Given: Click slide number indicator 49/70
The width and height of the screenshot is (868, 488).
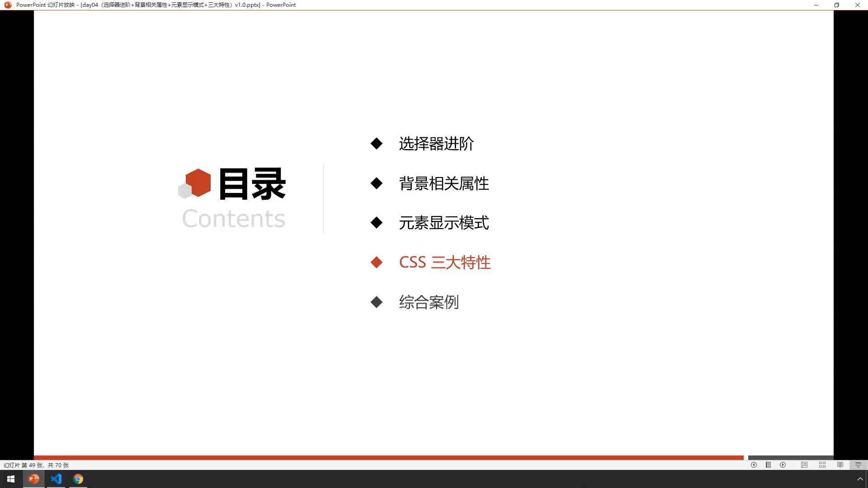Looking at the screenshot, I should point(35,465).
